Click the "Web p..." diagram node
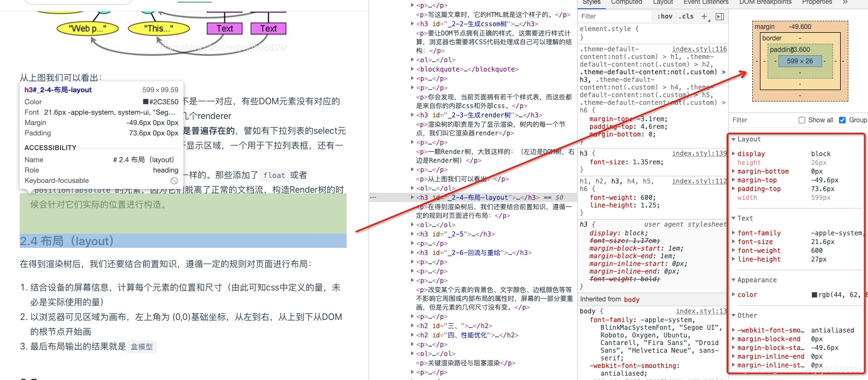868x380 pixels. point(87,28)
